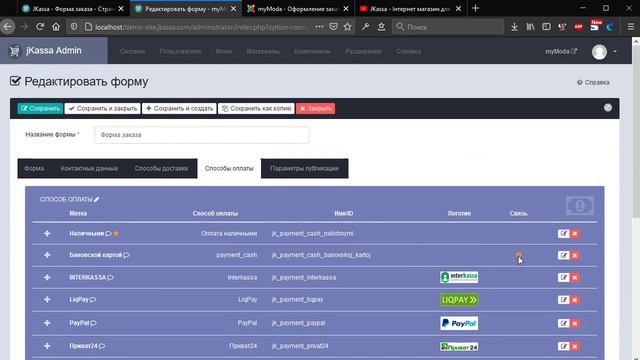The width and height of the screenshot is (640, 360).
Task: Reload the page in the browser
Action: coord(40,27)
